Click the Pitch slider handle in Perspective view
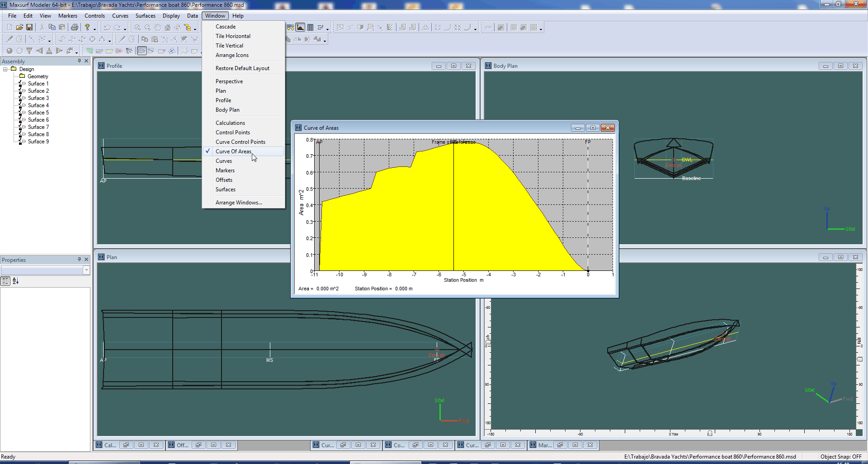This screenshot has width=868, height=464. click(x=488, y=341)
